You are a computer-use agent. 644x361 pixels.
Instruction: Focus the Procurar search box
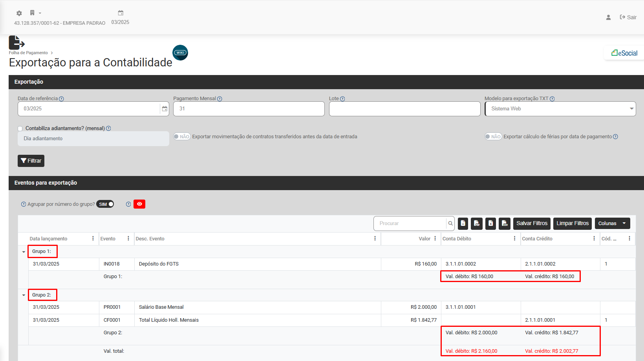pos(410,224)
